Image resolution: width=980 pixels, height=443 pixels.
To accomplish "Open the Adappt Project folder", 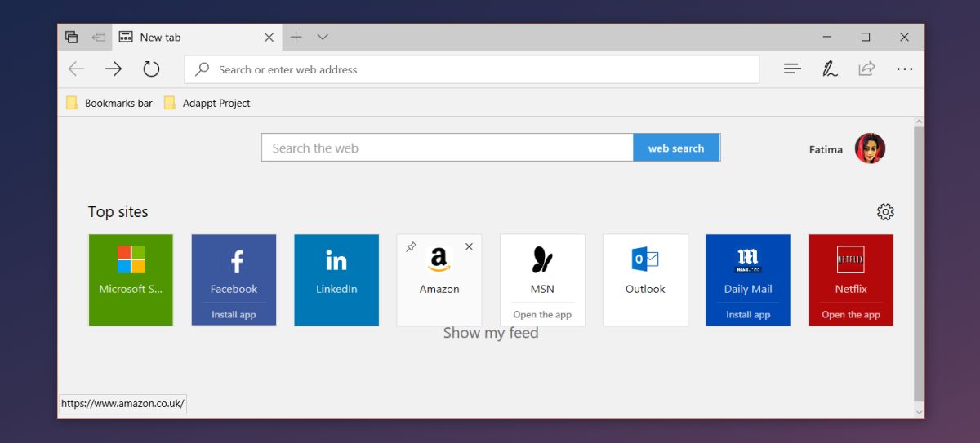I will pos(207,103).
